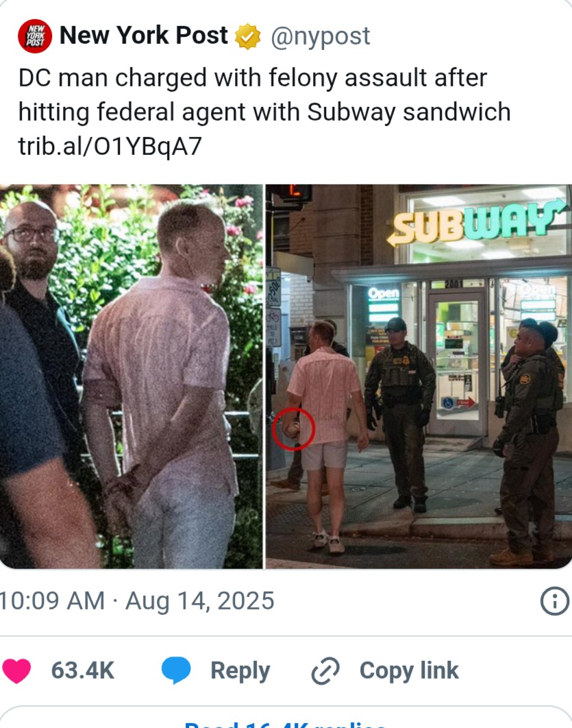Screen dimensions: 572x728
Task: Click the chain link copy icon
Action: coord(325,671)
